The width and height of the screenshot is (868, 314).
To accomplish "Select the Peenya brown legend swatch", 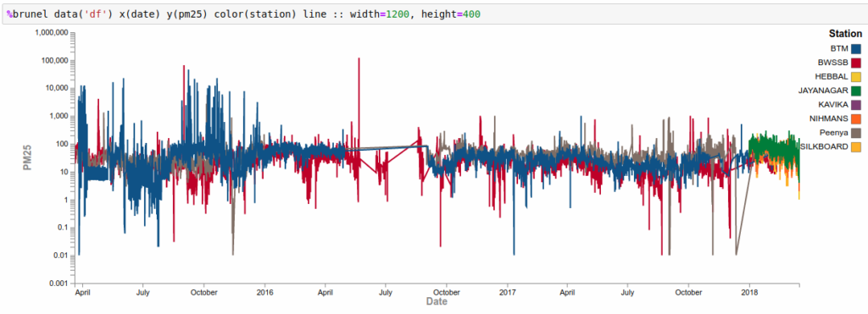I will click(x=856, y=133).
